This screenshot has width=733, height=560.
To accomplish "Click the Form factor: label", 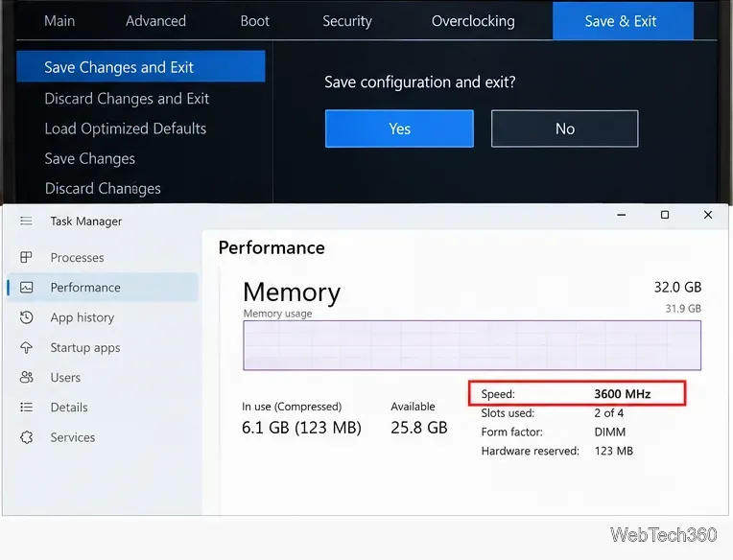I will pos(512,432).
